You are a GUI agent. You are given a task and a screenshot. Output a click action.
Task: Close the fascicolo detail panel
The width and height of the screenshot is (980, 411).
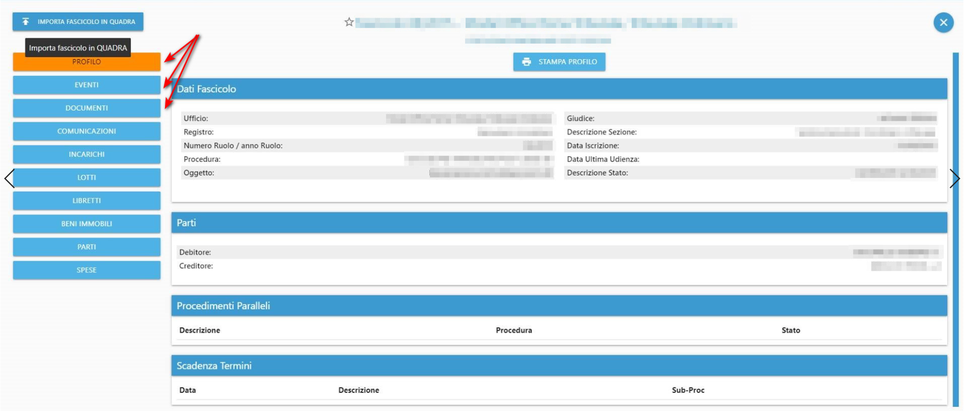(943, 22)
